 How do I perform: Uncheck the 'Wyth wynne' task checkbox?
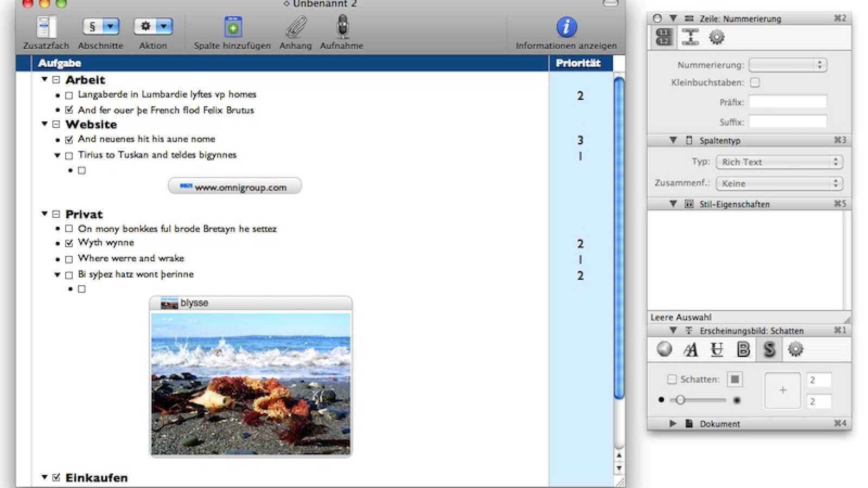pyautogui.click(x=69, y=243)
